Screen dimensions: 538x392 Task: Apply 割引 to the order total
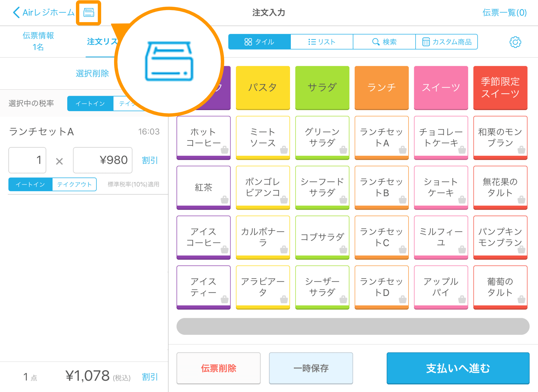150,377
